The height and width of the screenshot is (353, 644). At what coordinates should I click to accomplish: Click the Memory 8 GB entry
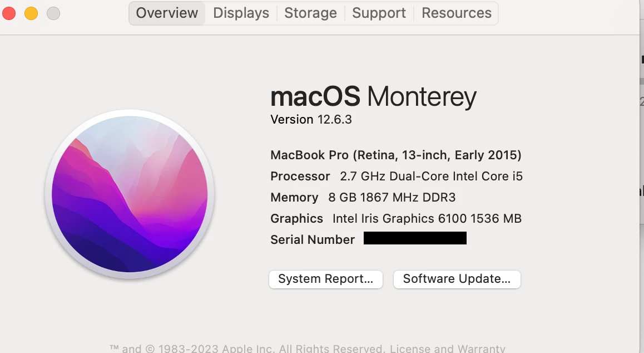(363, 198)
